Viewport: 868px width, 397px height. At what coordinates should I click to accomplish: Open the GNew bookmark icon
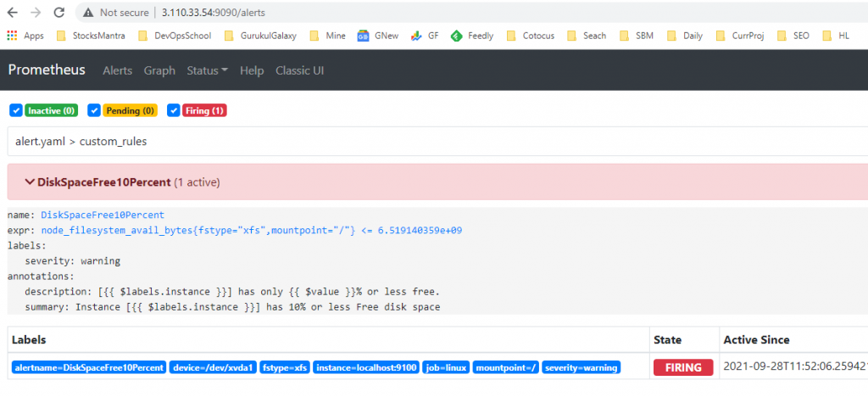tap(363, 36)
